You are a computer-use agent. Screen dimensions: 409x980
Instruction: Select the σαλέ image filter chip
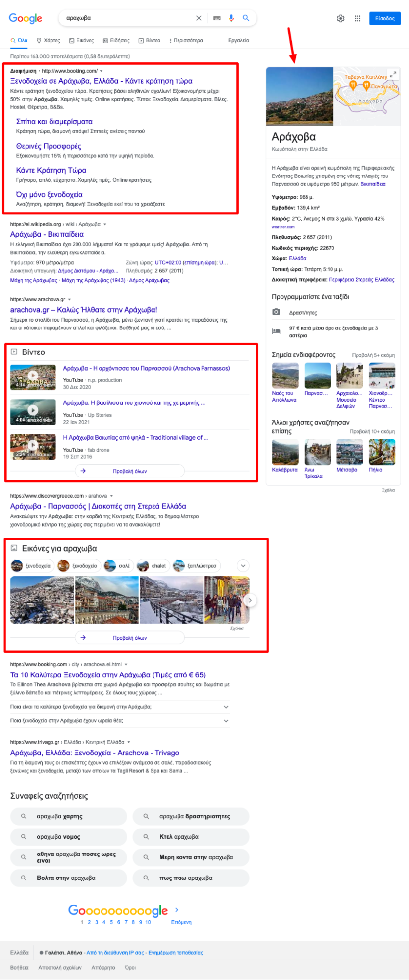pyautogui.click(x=118, y=566)
